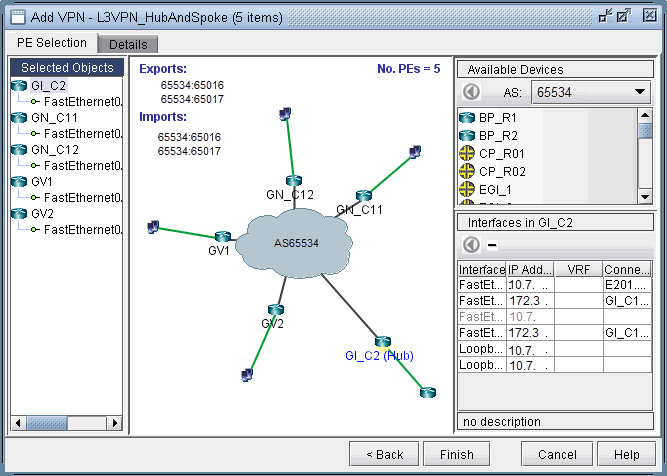
Task: Select CP_R01 in Available Devices list
Action: 501,153
